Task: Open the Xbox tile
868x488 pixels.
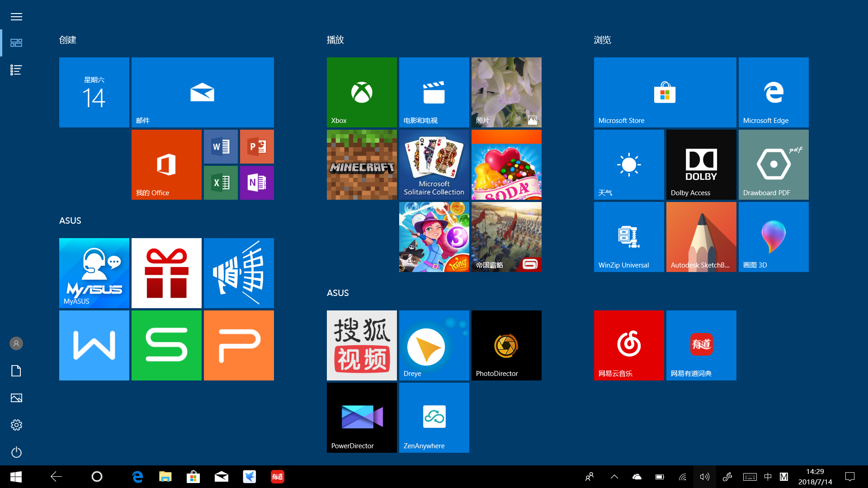Action: (362, 92)
